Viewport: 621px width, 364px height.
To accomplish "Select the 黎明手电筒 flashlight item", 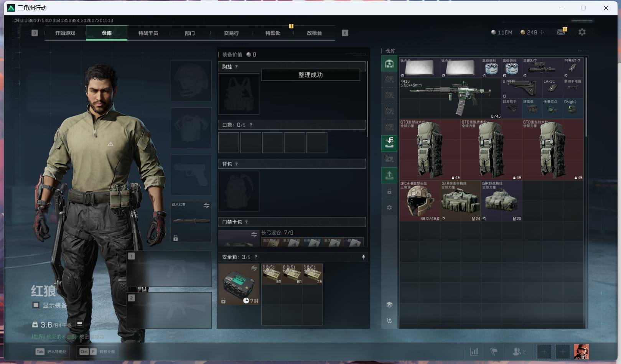I will (573, 88).
